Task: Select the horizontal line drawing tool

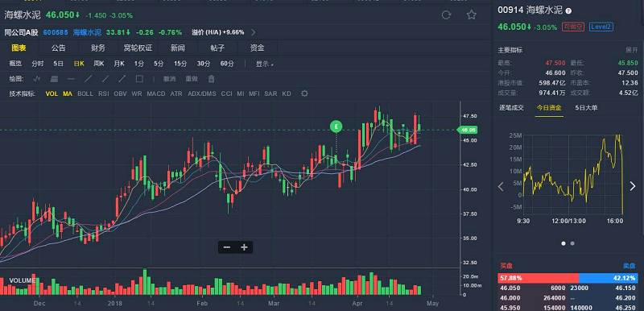Action: point(71,78)
